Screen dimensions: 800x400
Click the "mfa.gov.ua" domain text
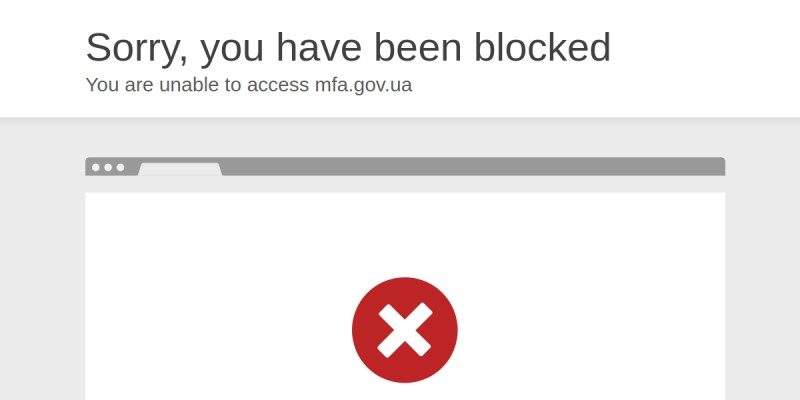pos(363,85)
